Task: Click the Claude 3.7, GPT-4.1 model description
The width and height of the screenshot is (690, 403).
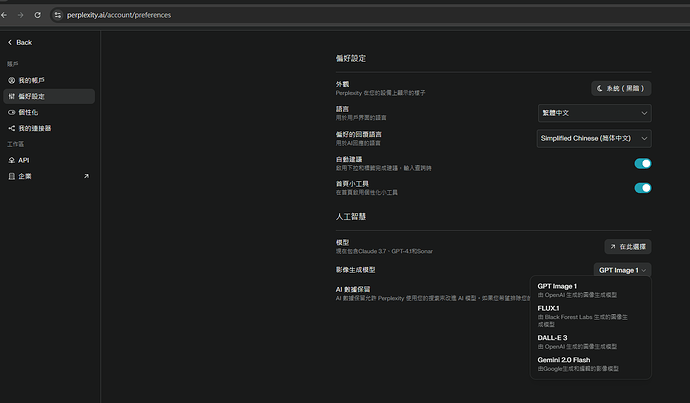Action: pos(384,251)
